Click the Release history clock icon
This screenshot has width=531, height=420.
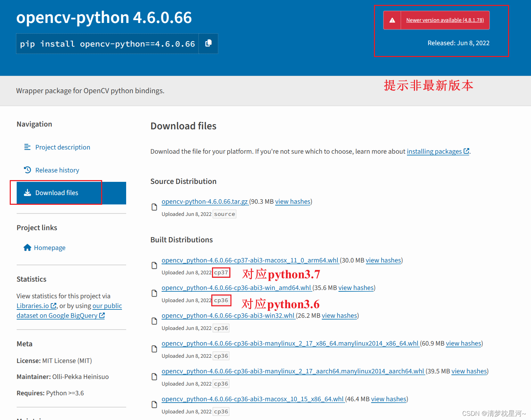point(27,170)
